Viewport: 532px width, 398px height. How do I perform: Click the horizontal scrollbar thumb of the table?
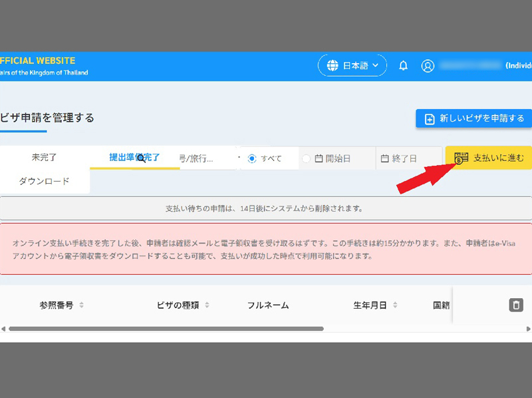166,329
